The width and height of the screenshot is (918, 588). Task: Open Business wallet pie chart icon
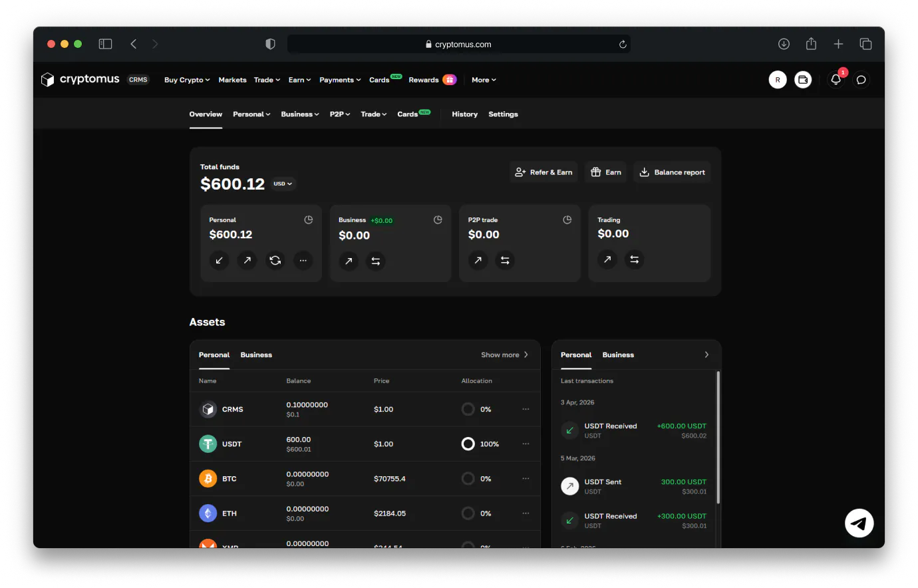click(x=438, y=220)
